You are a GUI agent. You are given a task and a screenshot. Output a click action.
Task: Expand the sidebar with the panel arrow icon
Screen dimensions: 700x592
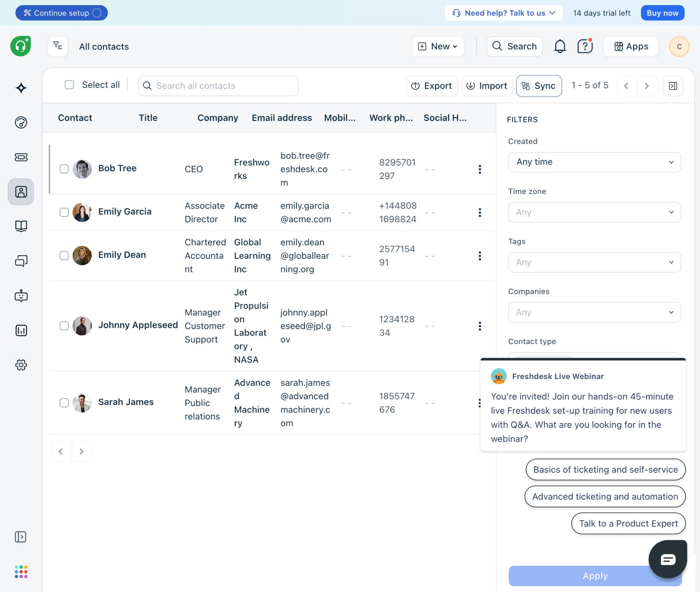tap(20, 537)
